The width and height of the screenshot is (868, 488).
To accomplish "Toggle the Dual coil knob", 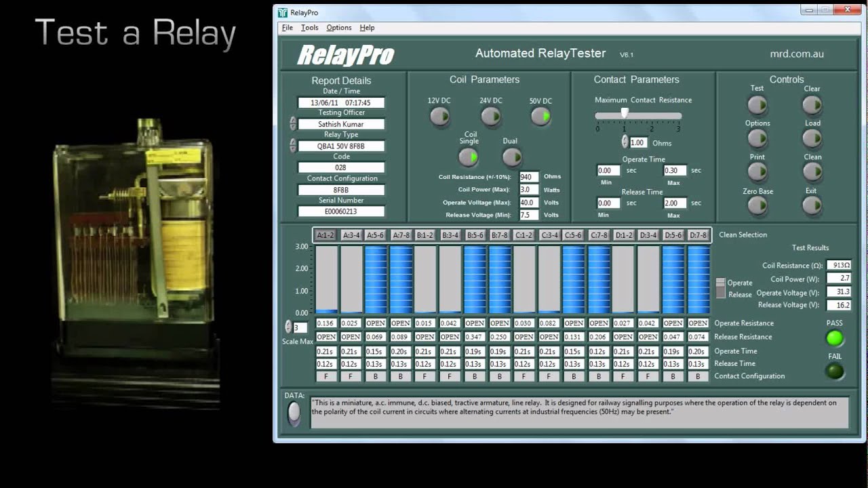I will [511, 157].
